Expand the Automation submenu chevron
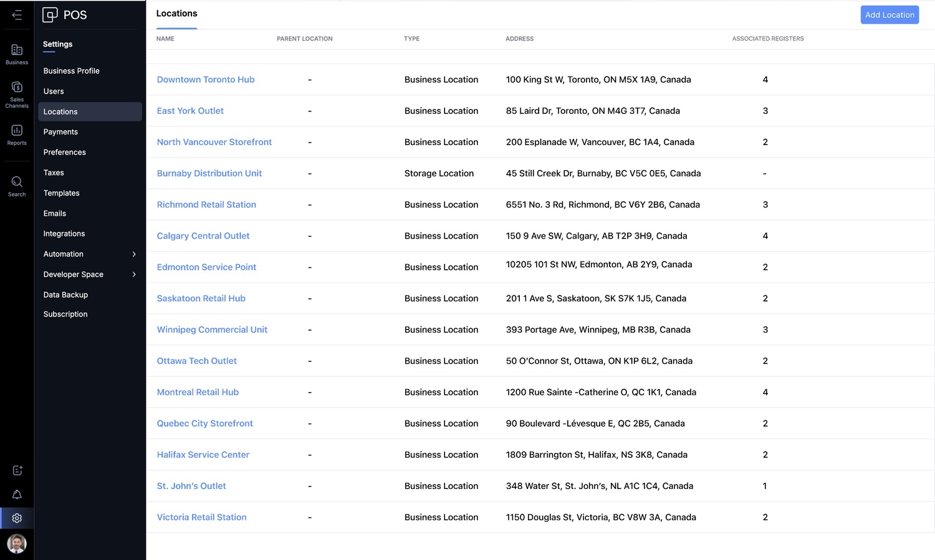935x560 pixels. pyautogui.click(x=134, y=254)
